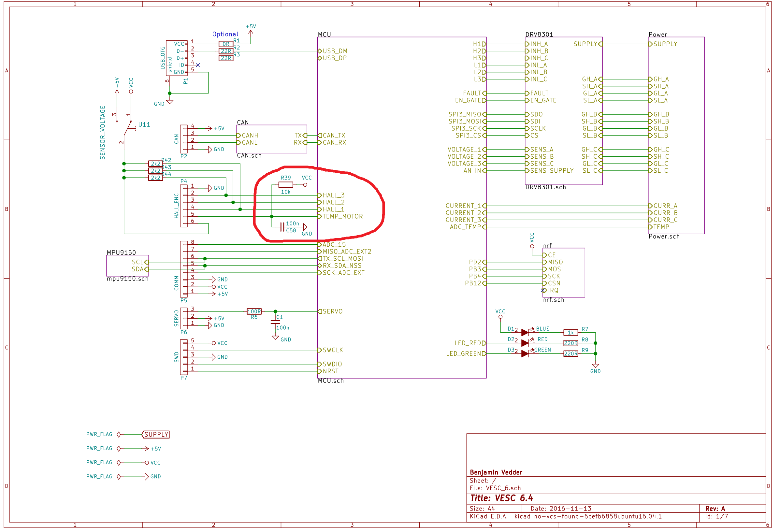This screenshot has width=779, height=532.
Task: Select the R6 100R servo resistor
Action: (254, 311)
